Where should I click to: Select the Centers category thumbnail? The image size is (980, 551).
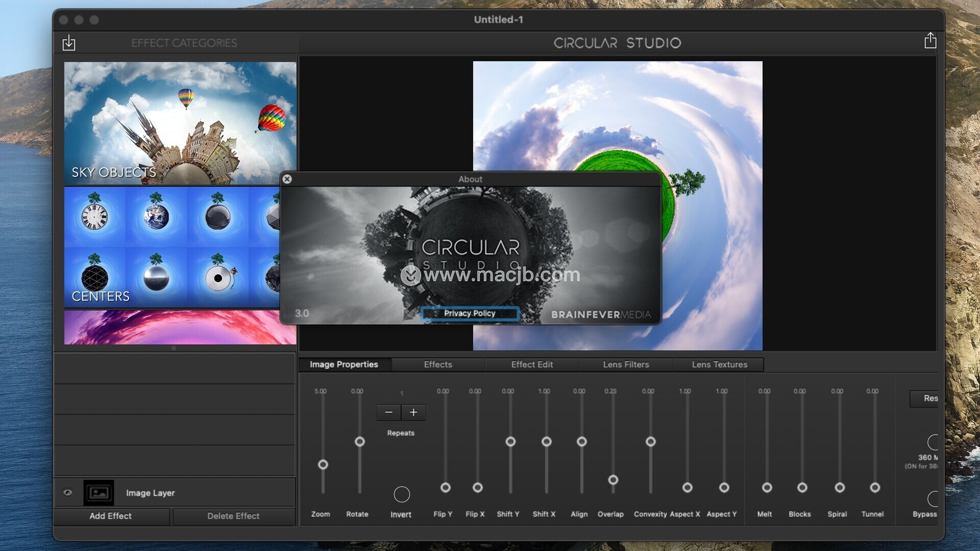[x=172, y=247]
